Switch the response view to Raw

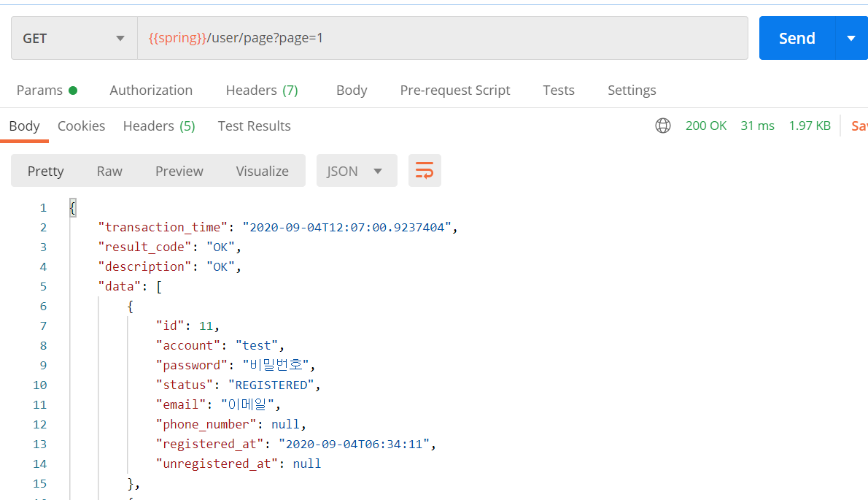click(x=109, y=171)
